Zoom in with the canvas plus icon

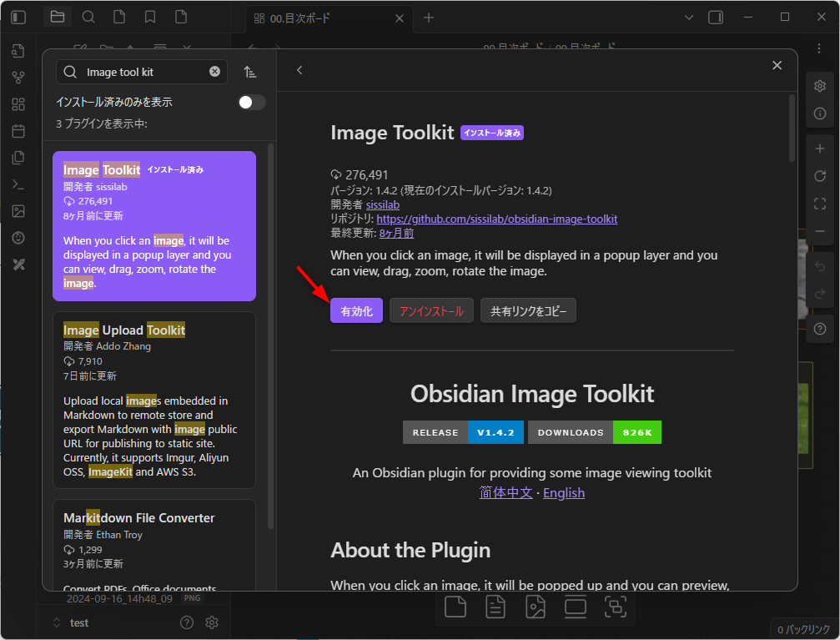(x=820, y=149)
